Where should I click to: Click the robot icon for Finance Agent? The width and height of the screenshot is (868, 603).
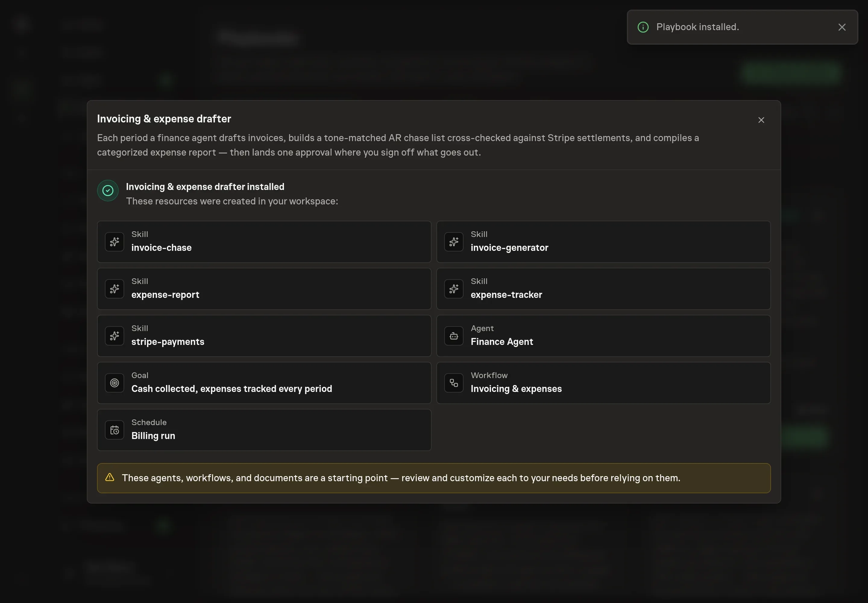pyautogui.click(x=454, y=336)
